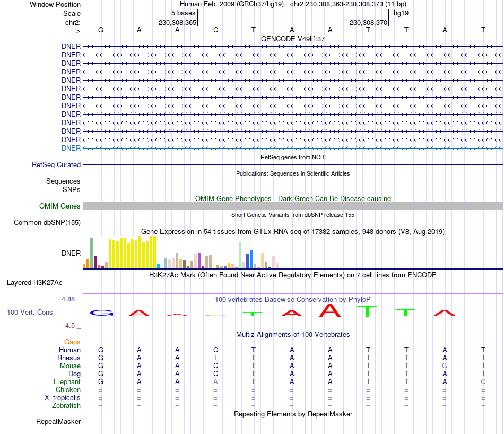Click the 230,308,370 coordinate tick label
504x434 pixels.
pyautogui.click(x=368, y=22)
